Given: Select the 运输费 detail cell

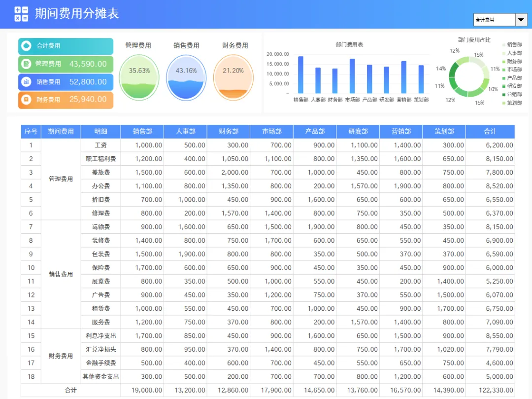Looking at the screenshot, I should pos(101,227).
